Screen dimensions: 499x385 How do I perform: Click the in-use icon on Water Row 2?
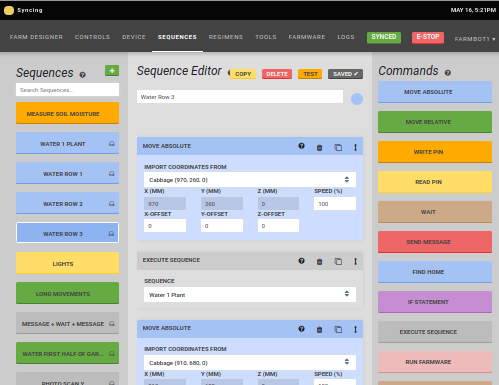112,204
